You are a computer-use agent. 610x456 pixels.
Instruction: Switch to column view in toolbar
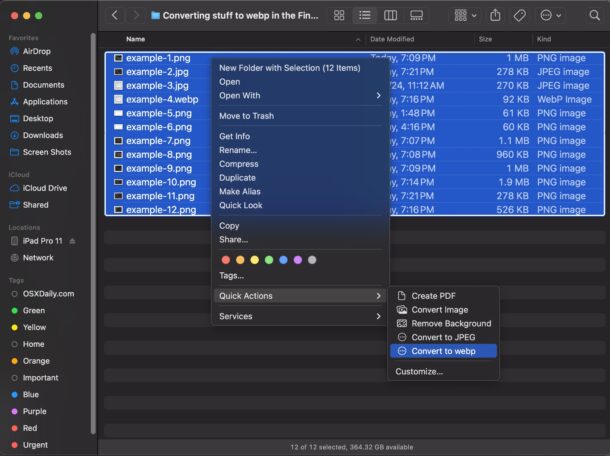tap(391, 16)
